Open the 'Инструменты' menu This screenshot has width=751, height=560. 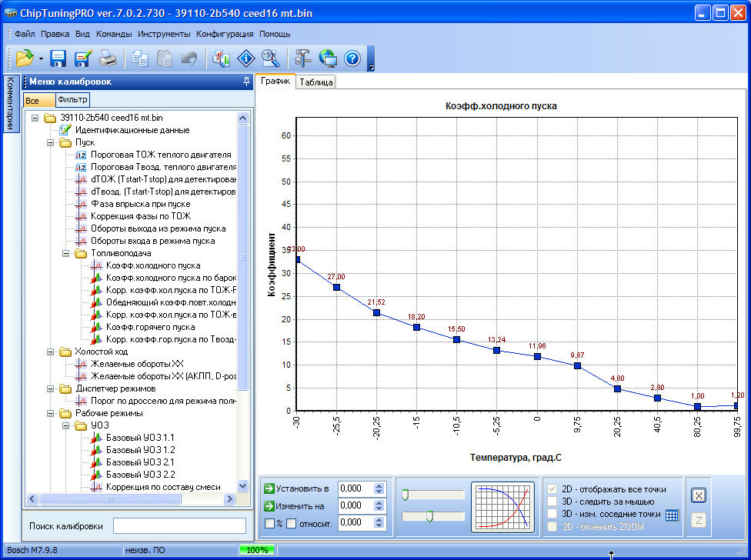click(x=164, y=34)
